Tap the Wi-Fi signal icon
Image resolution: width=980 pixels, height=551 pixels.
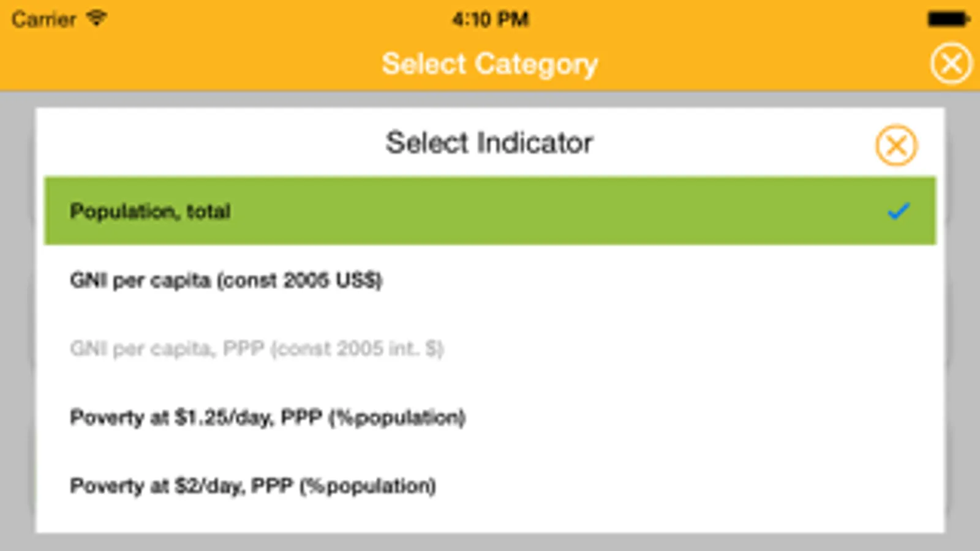(96, 18)
